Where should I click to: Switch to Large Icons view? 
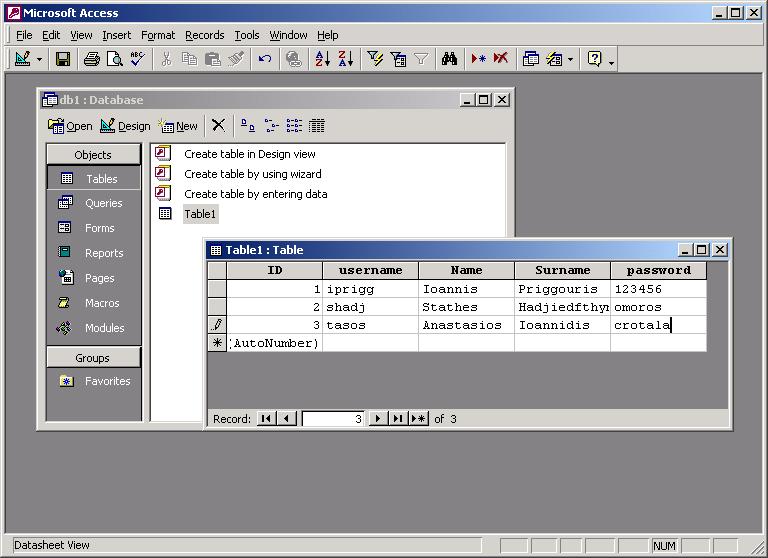248,126
